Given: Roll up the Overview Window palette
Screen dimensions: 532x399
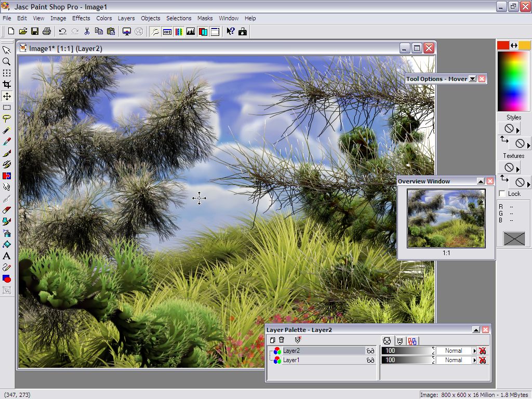Looking at the screenshot, I should click(x=481, y=181).
